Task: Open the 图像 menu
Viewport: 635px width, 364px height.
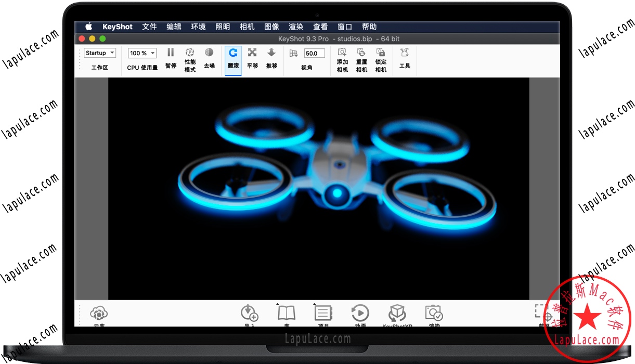Action: pyautogui.click(x=271, y=27)
